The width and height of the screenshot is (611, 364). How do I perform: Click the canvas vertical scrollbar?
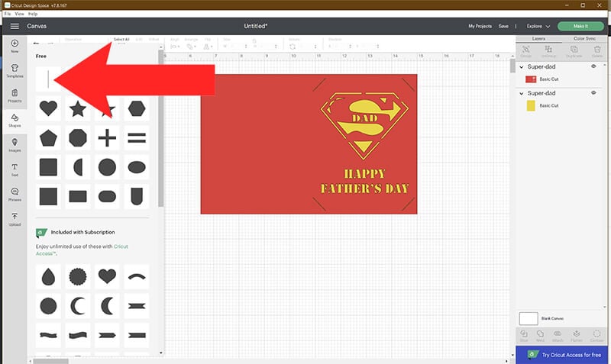click(512, 66)
